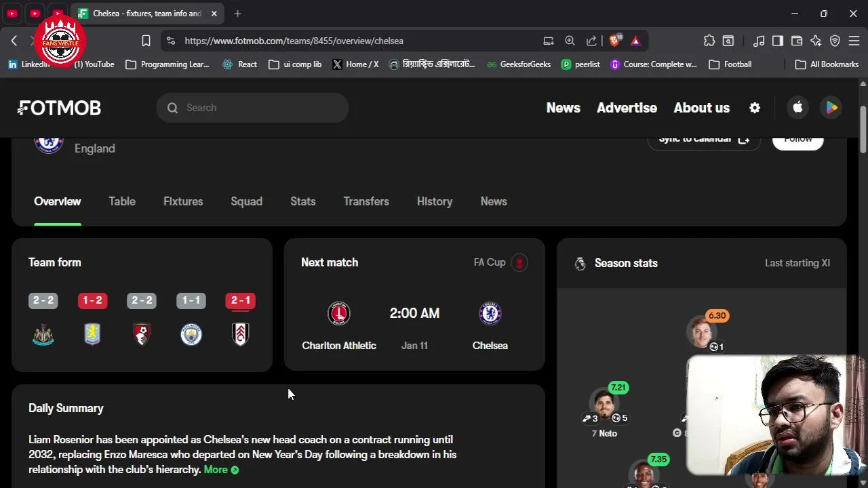Open News in the top navigation
This screenshot has width=868, height=488.
564,108
